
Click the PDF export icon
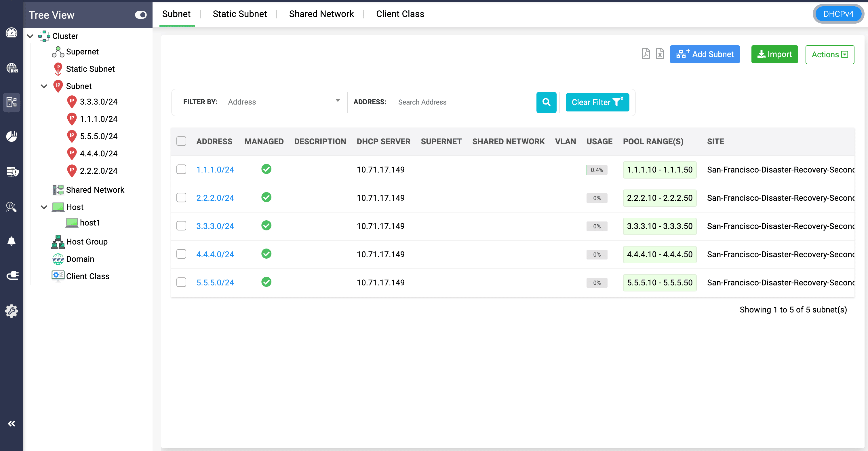[645, 54]
